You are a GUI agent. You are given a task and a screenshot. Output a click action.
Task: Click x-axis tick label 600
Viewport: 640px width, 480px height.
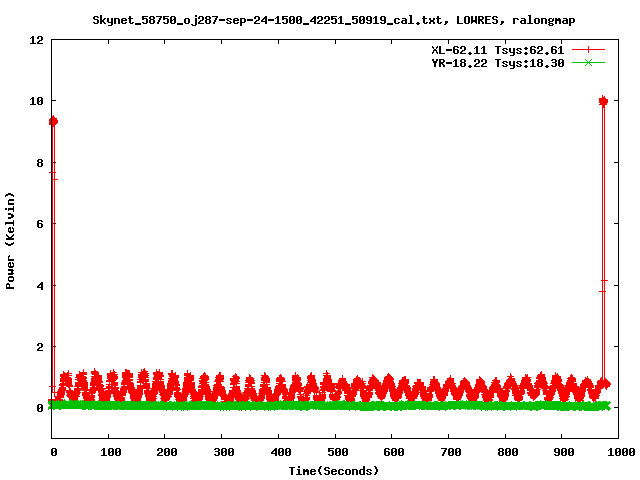coord(393,452)
